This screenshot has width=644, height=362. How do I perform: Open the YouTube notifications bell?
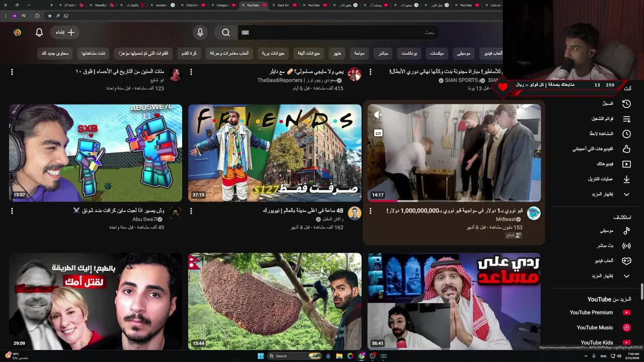pos(39,32)
